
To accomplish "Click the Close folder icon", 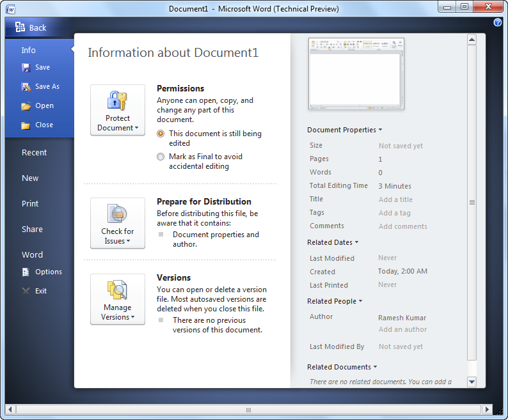I will point(26,125).
